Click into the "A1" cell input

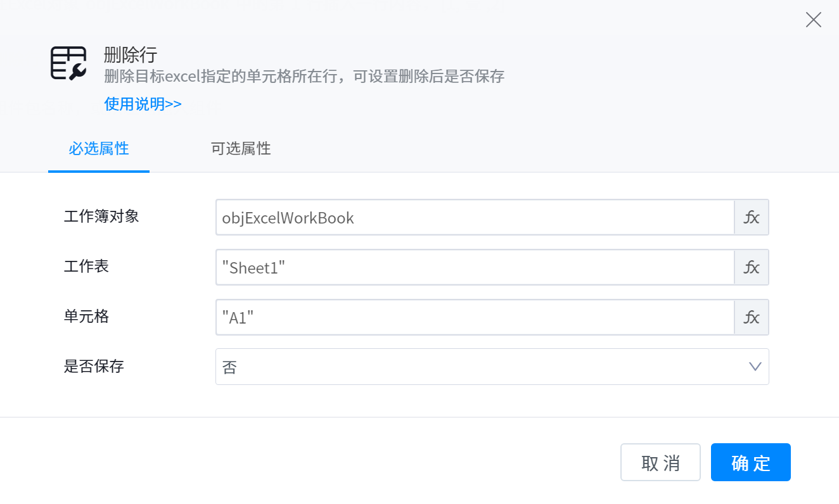475,317
